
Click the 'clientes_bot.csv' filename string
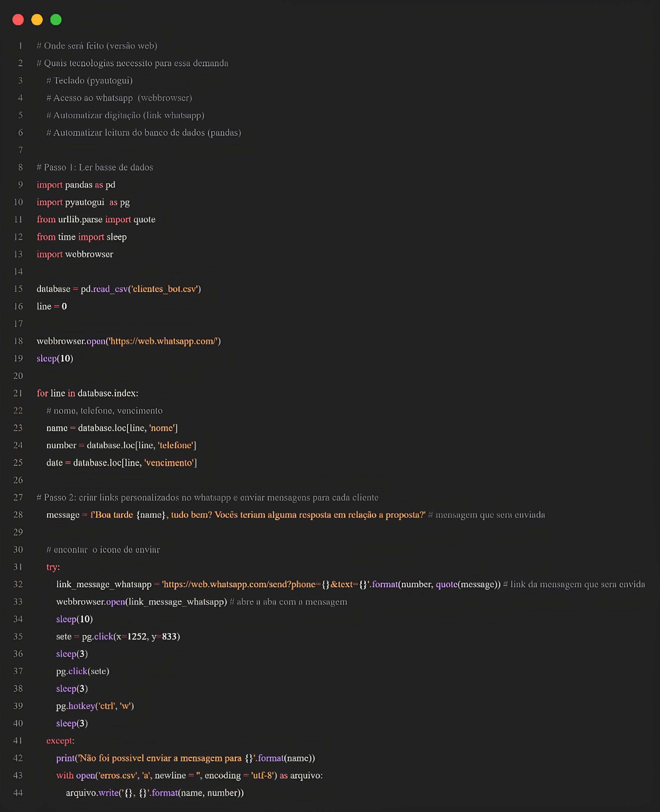coord(165,289)
